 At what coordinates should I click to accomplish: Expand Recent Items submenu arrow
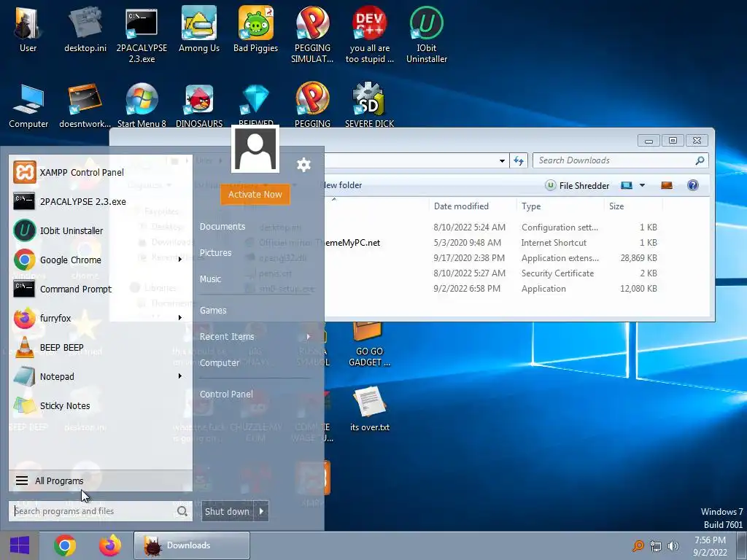point(309,337)
